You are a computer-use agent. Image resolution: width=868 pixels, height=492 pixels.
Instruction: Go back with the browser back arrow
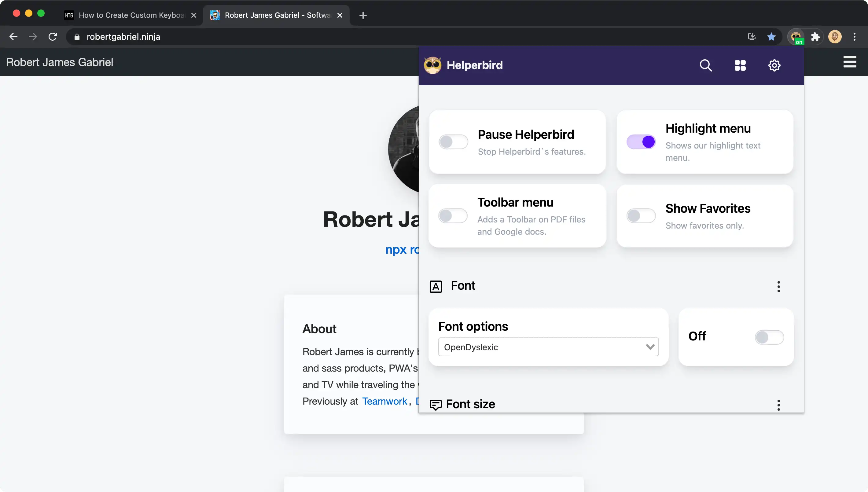pos(13,36)
